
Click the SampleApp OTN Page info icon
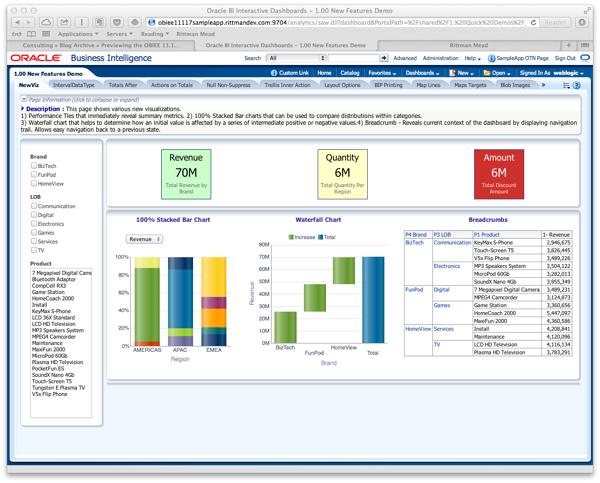pos(491,58)
